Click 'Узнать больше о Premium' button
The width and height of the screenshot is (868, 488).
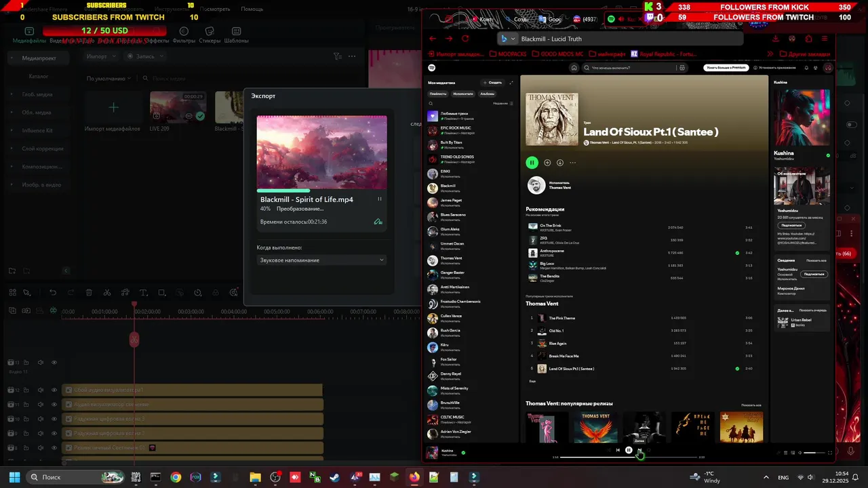tap(726, 68)
